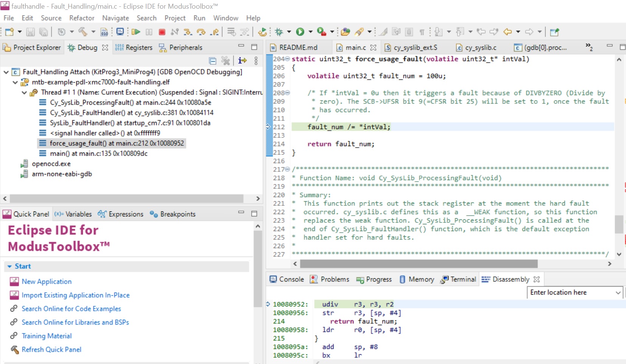Click the Next Annotation icon
The height and width of the screenshot is (364, 626).
click(439, 32)
